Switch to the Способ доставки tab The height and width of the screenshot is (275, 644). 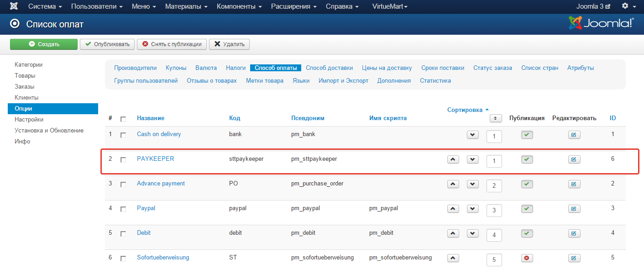pyautogui.click(x=329, y=68)
